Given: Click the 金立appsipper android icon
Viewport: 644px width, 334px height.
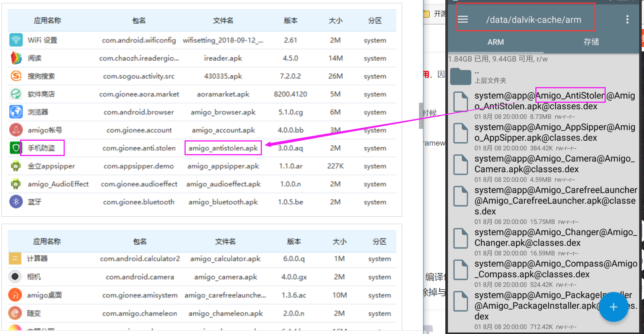Looking at the screenshot, I should [x=16, y=166].
